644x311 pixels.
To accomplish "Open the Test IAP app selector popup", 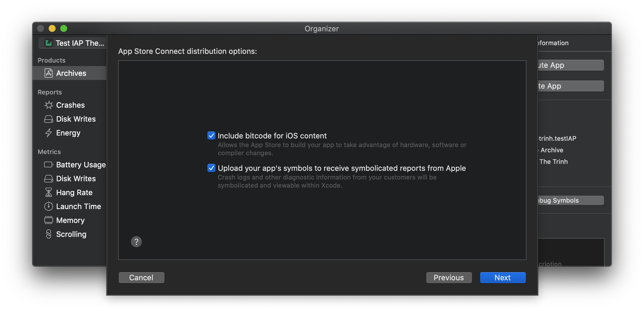I will tap(73, 43).
